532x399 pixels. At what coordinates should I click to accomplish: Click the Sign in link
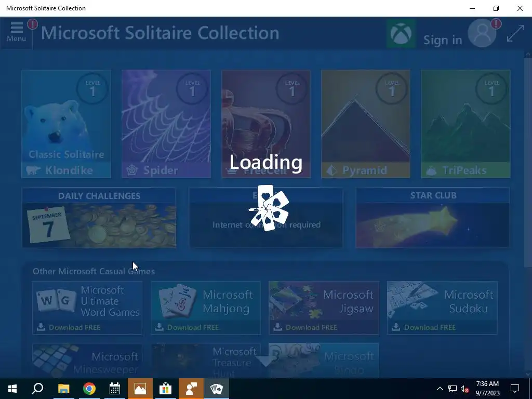click(x=443, y=40)
